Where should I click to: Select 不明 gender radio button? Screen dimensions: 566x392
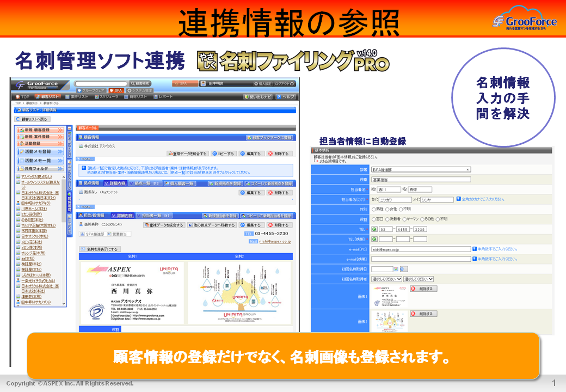point(401,210)
